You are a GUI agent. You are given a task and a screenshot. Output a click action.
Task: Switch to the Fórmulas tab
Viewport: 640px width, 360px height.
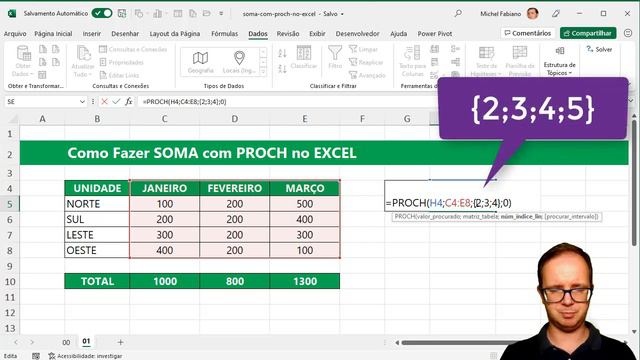coord(224,33)
